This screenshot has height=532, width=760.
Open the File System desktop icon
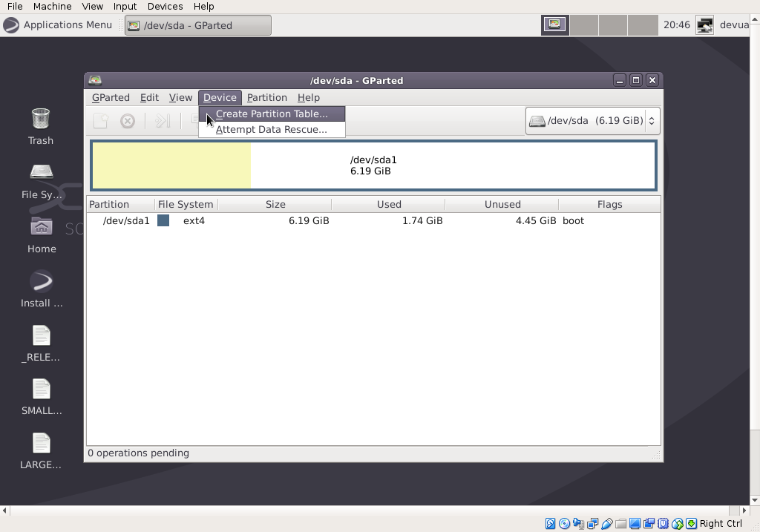(42, 172)
